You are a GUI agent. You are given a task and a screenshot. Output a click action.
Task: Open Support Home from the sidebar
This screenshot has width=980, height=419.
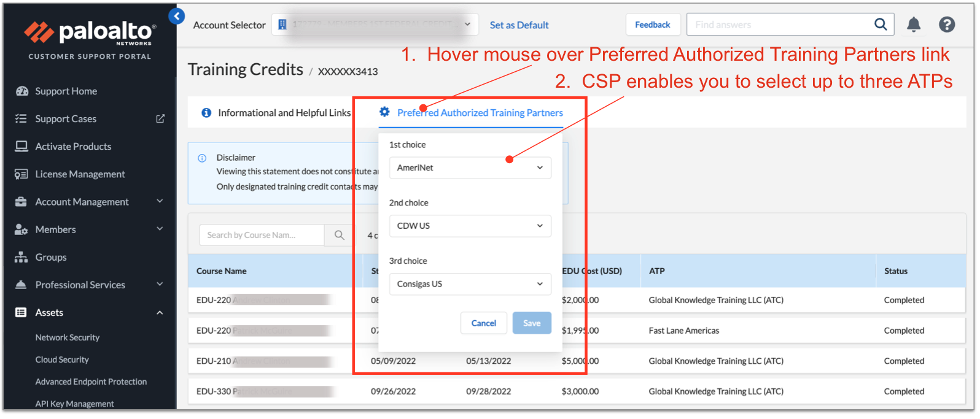66,91
